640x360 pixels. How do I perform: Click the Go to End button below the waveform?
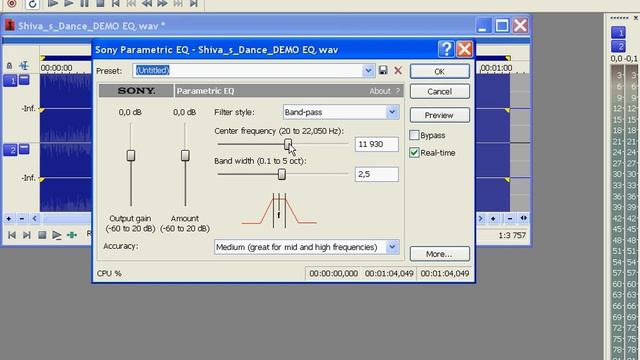pyautogui.click(x=27, y=235)
